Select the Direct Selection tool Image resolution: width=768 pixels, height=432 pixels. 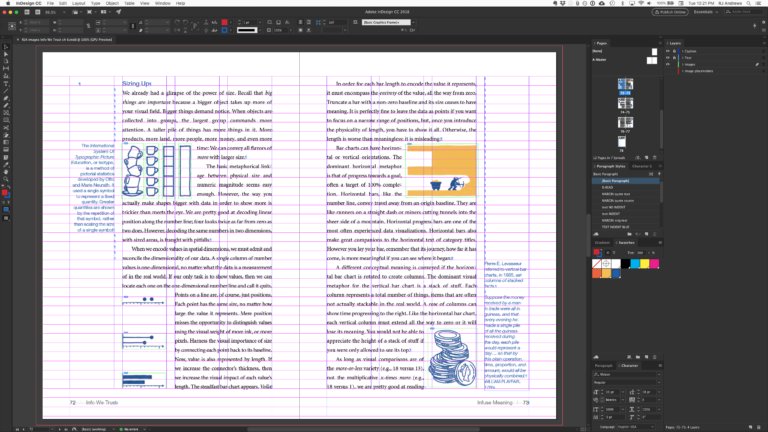pyautogui.click(x=6, y=54)
